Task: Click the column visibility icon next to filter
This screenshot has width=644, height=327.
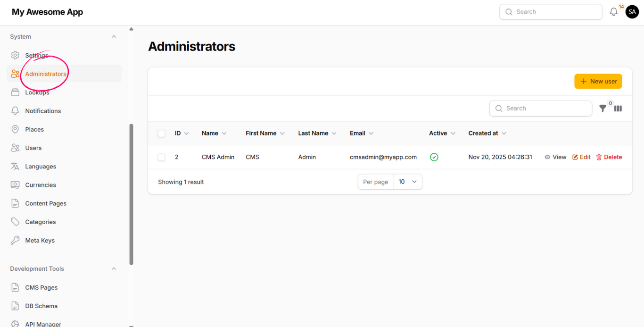Action: (618, 108)
